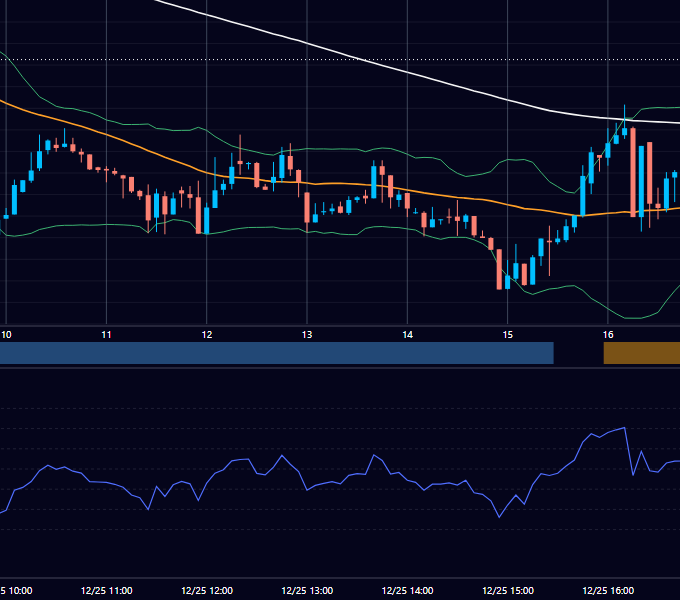The height and width of the screenshot is (600, 680).
Task: Click the brown session bar near hour 16
Action: point(642,353)
